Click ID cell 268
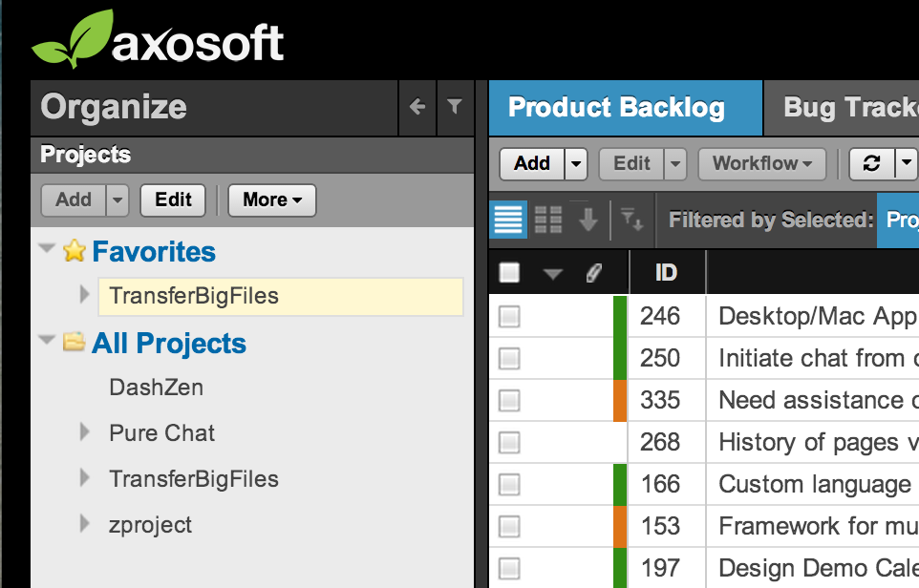Image resolution: width=919 pixels, height=588 pixels. pyautogui.click(x=660, y=443)
